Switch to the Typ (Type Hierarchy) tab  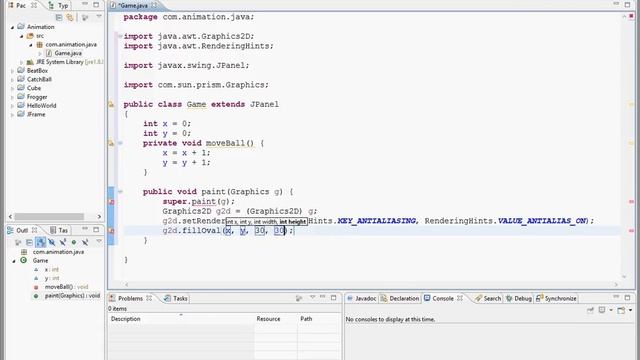coord(59,5)
